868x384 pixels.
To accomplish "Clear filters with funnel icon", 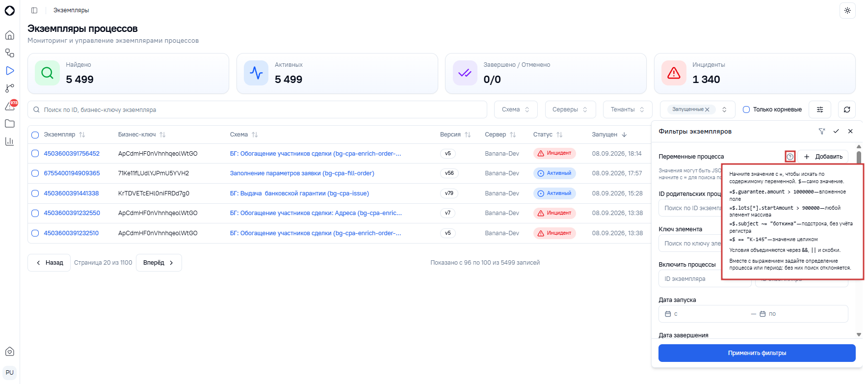I will (822, 131).
